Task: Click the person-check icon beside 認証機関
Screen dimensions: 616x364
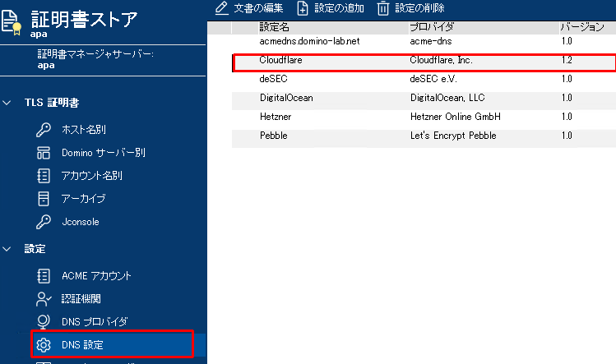Action: pos(44,299)
